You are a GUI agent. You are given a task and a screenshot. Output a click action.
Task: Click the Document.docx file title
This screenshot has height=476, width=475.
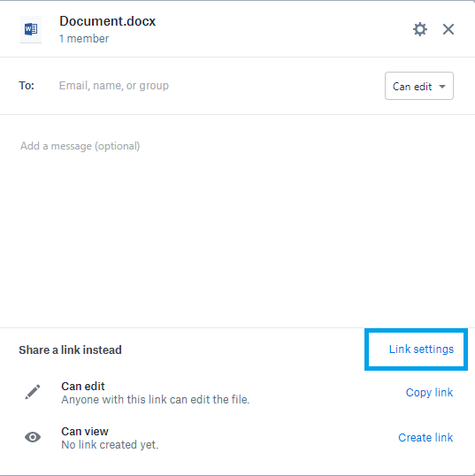tap(107, 21)
